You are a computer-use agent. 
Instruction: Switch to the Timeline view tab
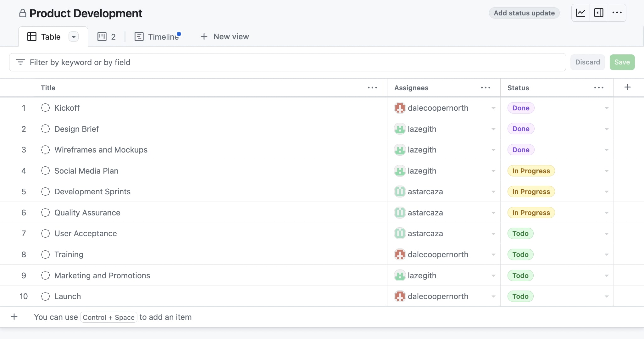(157, 37)
